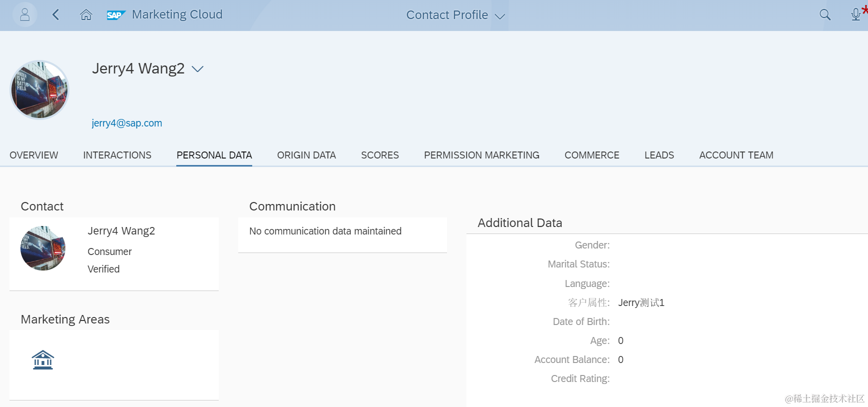Image resolution: width=868 pixels, height=407 pixels.
Task: Click the SAP logo
Action: (x=115, y=15)
